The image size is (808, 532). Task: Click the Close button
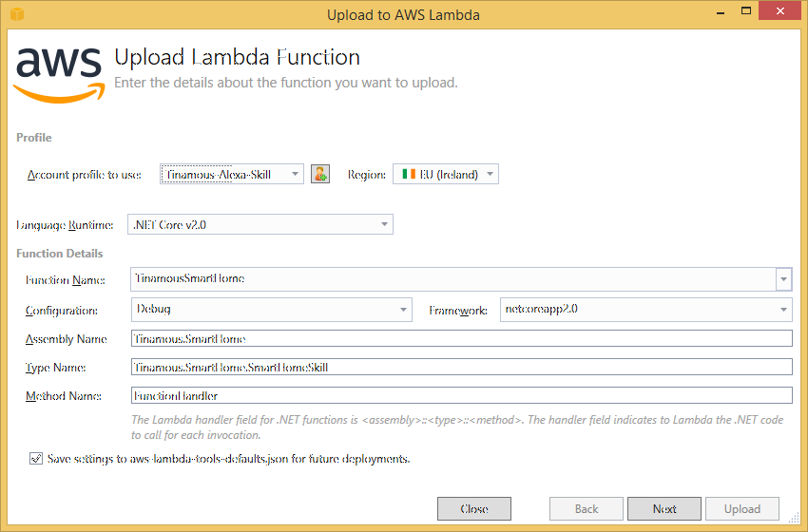474,508
